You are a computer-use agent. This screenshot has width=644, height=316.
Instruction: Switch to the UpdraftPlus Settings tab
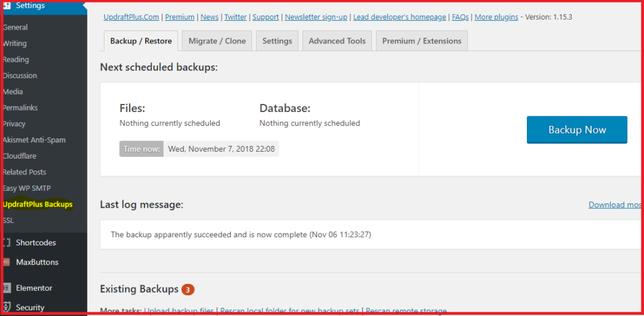(x=277, y=41)
